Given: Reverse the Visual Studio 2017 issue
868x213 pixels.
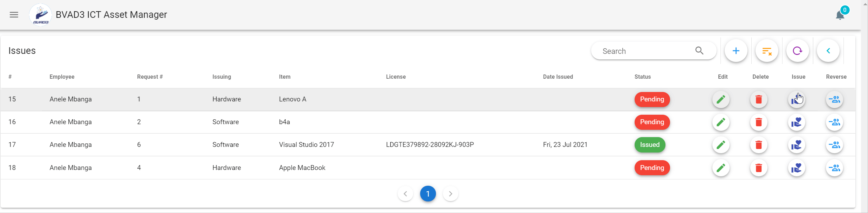Looking at the screenshot, I should [834, 145].
